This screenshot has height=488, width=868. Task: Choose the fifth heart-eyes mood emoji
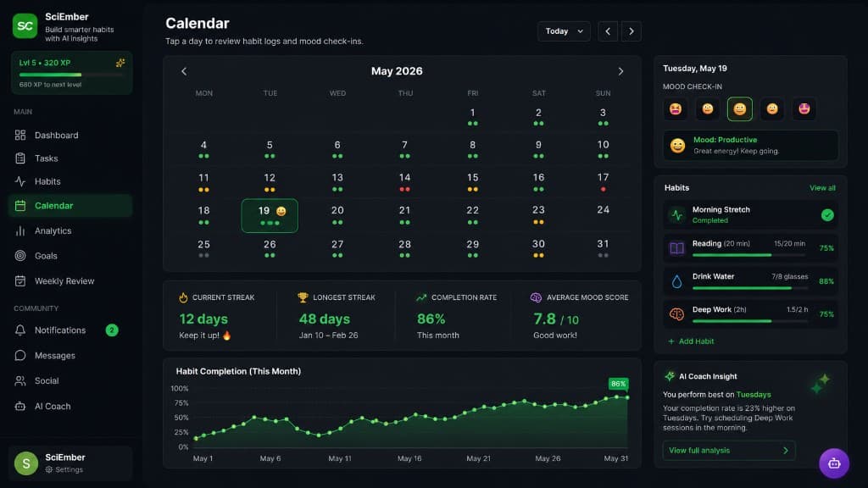point(804,109)
